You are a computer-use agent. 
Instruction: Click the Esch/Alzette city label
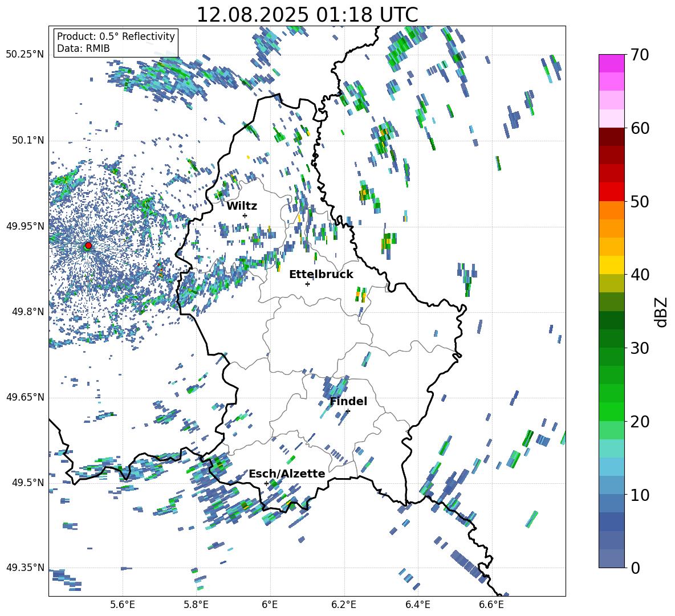tap(287, 474)
